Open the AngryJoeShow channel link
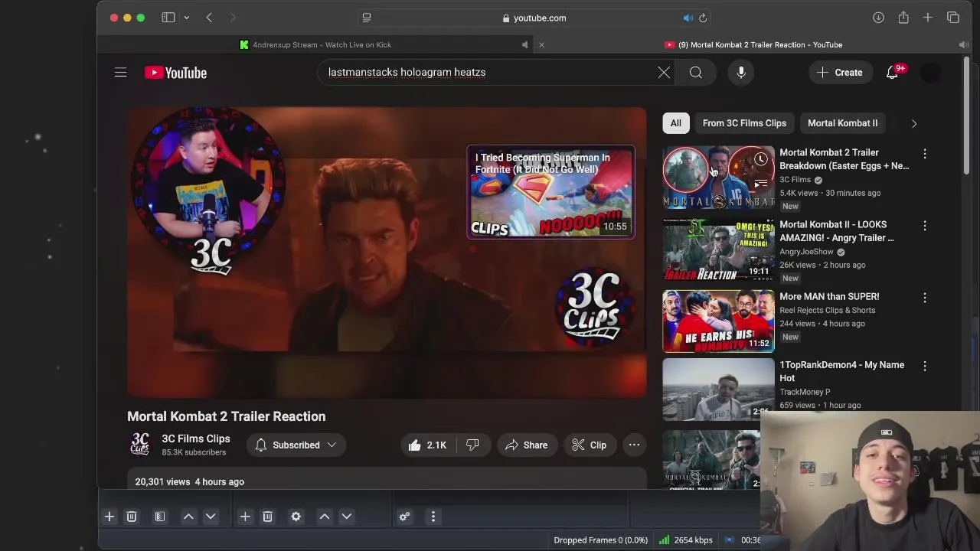The height and width of the screenshot is (551, 980). (806, 252)
